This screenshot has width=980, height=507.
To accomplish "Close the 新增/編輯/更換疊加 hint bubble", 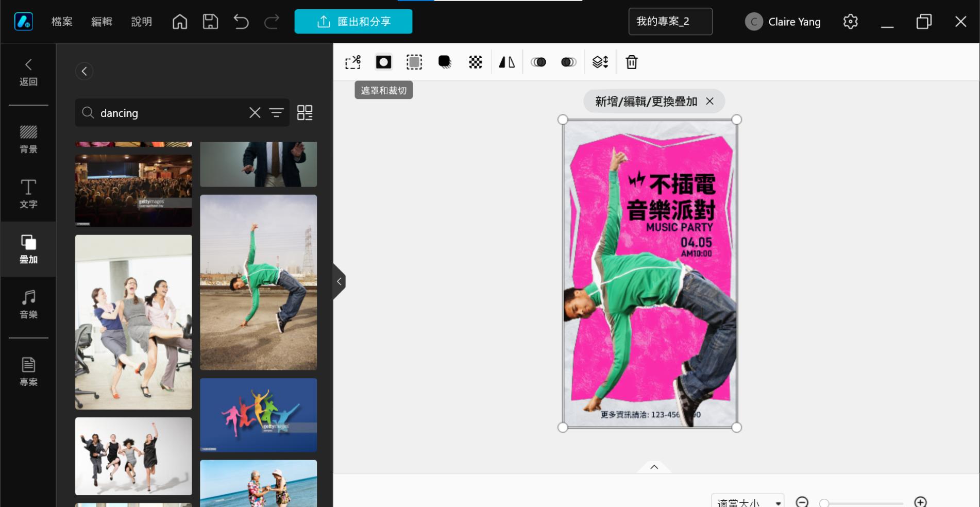I will 710,102.
